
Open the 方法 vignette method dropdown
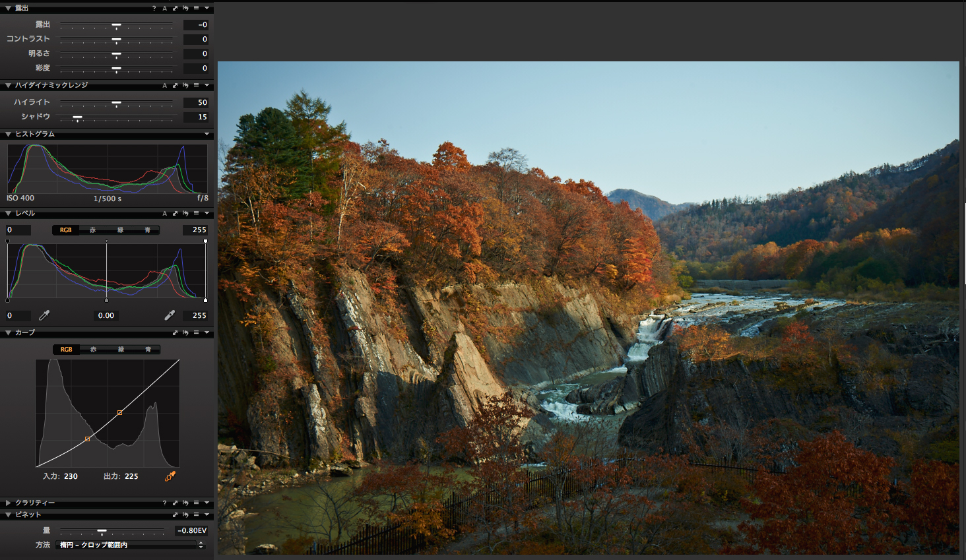(x=131, y=545)
